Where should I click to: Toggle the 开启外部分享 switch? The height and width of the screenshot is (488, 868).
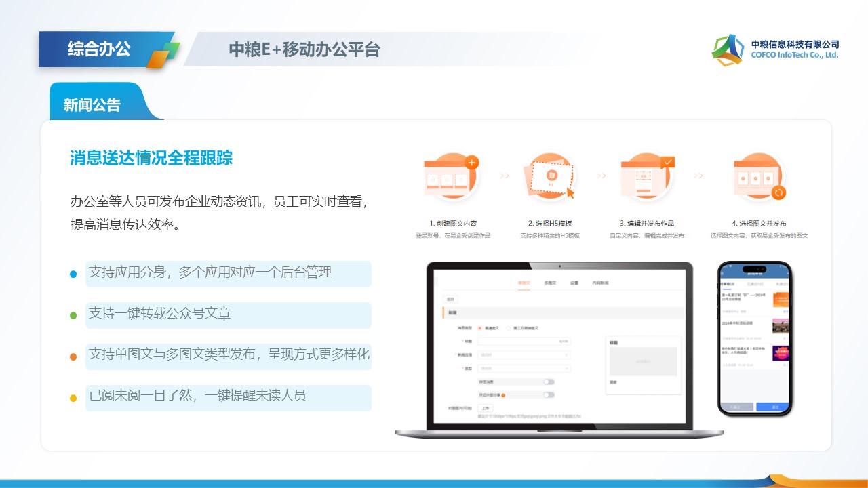(548, 394)
